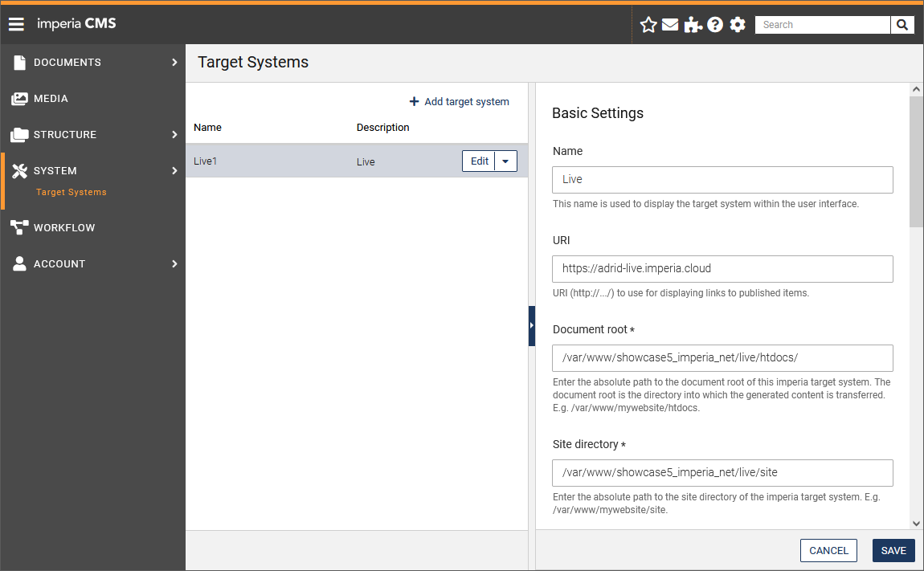Screen dimensions: 924x571
Task: Click the scrollbar up arrow
Action: point(916,90)
